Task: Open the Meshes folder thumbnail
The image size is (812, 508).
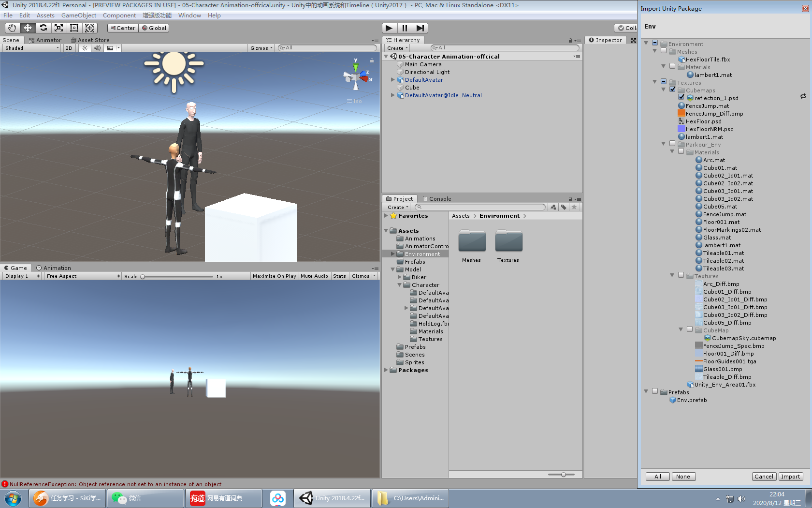Action: (472, 241)
